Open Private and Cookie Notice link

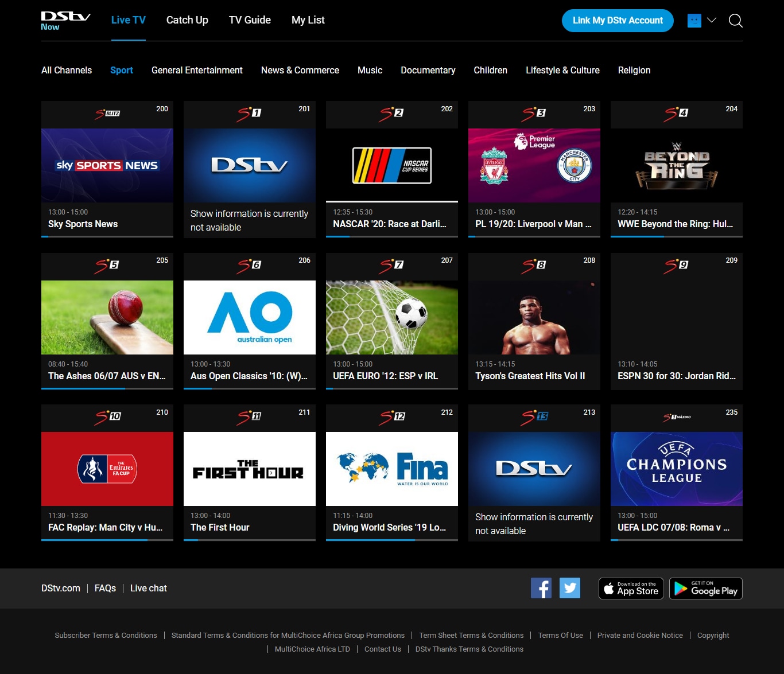click(x=640, y=635)
